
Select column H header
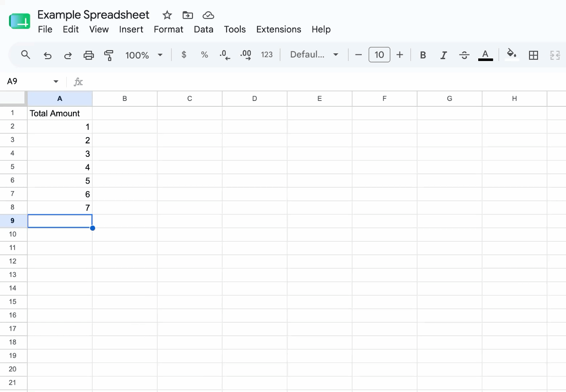514,99
